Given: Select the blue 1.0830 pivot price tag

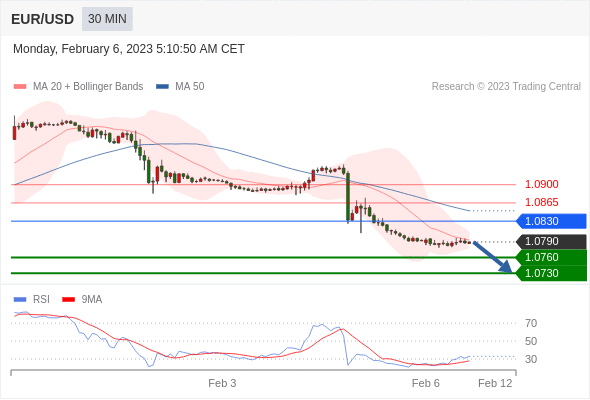Looking at the screenshot, I should (x=551, y=221).
